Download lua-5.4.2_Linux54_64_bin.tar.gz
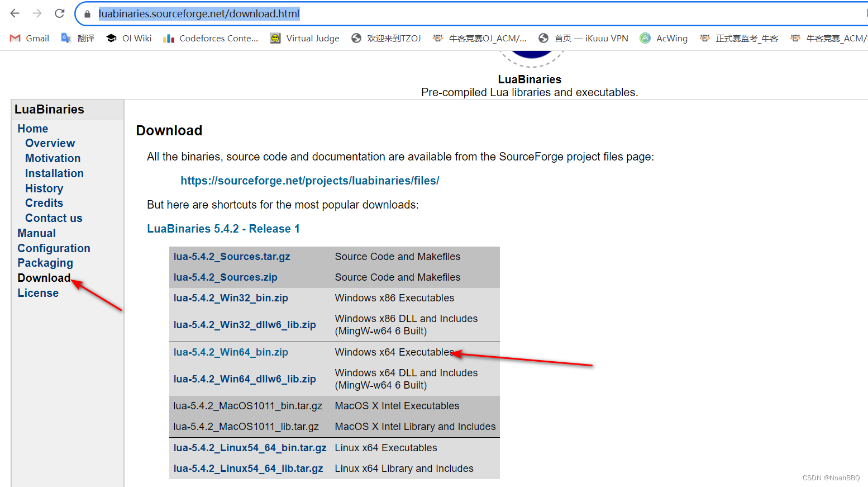This screenshot has height=487, width=868. click(x=250, y=448)
